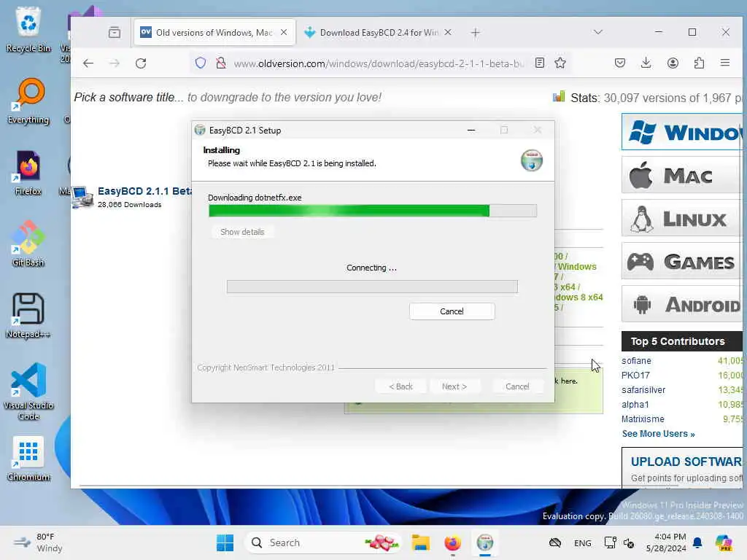Viewport: 747px width, 560px height.
Task: Open contributor safarisilver's profile link
Action: coord(643,390)
